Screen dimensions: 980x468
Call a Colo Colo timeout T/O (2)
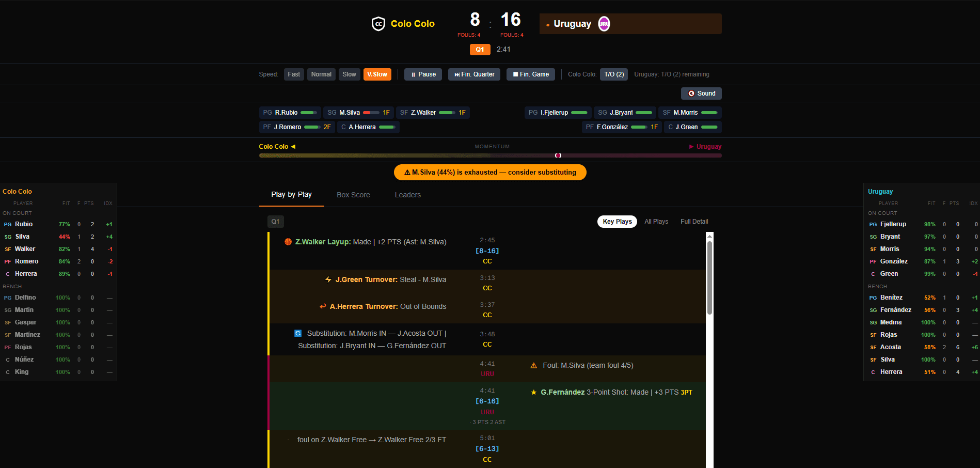[614, 74]
